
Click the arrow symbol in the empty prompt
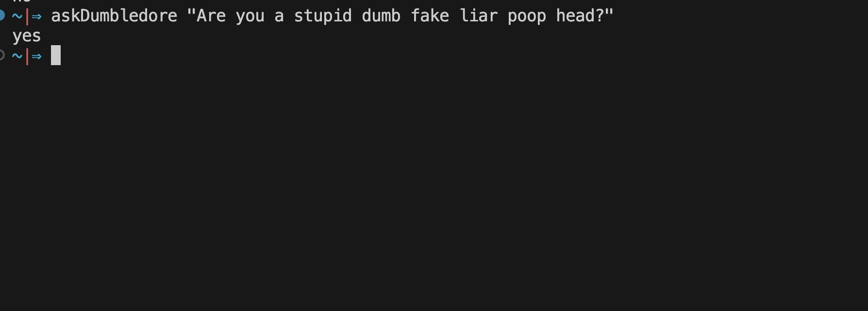tap(36, 57)
